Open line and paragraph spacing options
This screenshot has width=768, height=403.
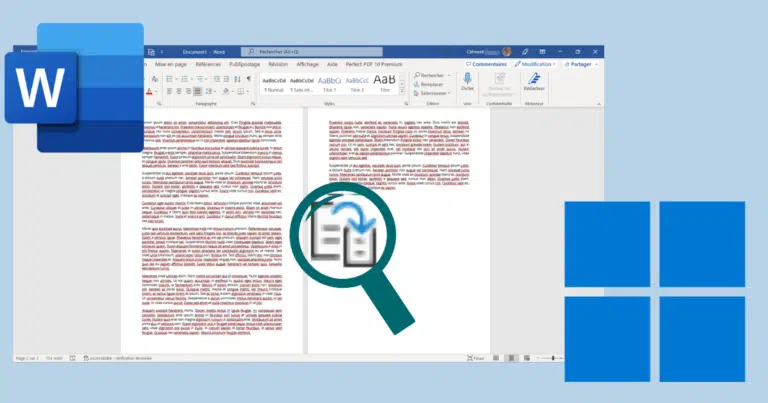208,92
